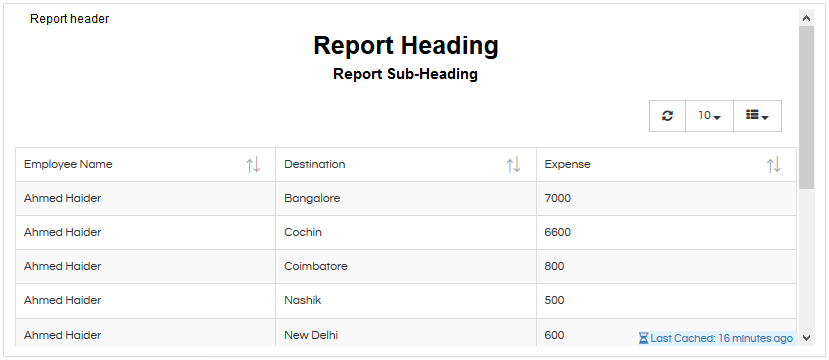Open the rows-per-page 10 dropdown
This screenshot has height=360, width=829.
point(710,116)
